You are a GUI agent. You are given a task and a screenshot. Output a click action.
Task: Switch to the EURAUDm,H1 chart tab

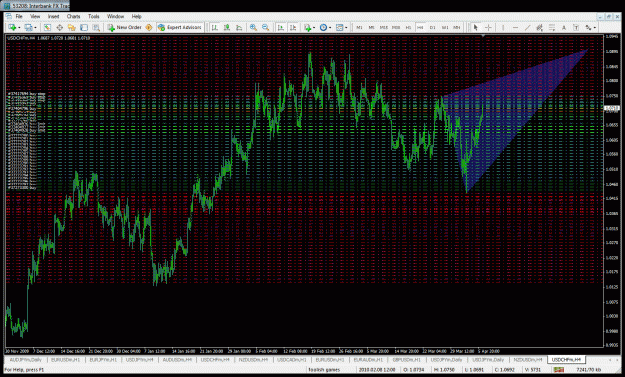click(368, 359)
